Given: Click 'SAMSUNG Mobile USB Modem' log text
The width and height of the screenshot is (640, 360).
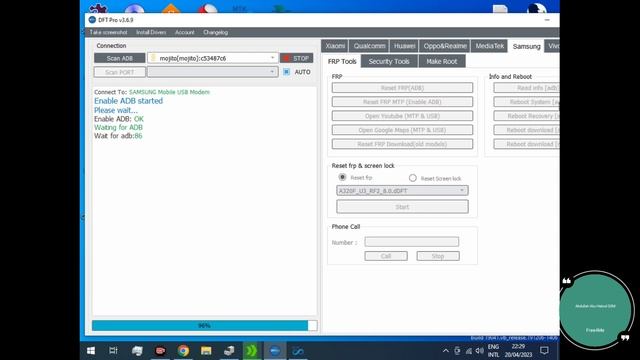Looking at the screenshot, I should 169,92.
